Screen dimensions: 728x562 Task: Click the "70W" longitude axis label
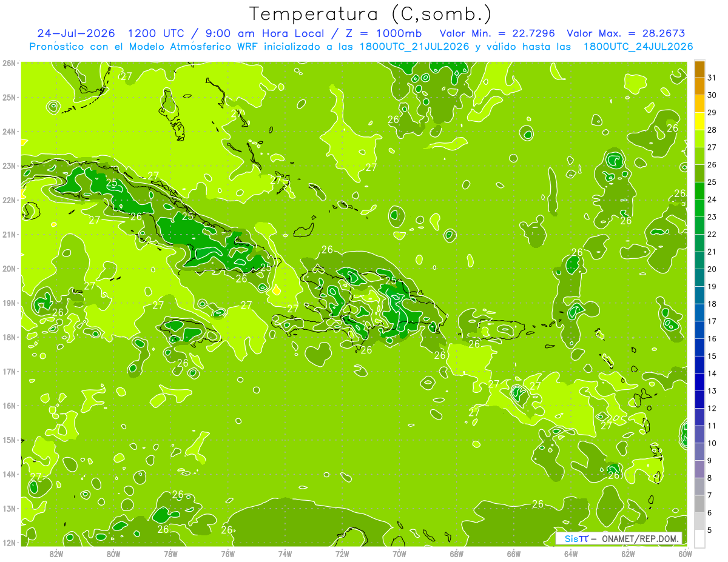click(x=399, y=554)
